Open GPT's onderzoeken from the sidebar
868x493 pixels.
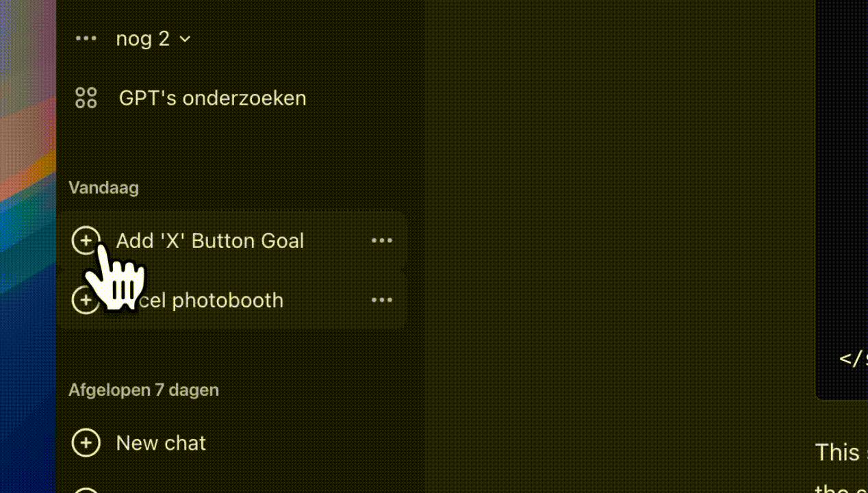pyautogui.click(x=213, y=97)
